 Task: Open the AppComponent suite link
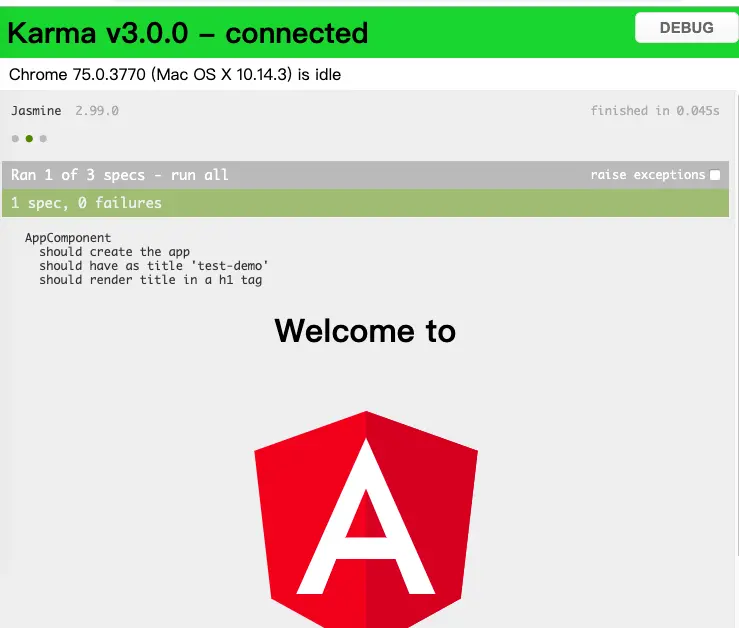(68, 238)
